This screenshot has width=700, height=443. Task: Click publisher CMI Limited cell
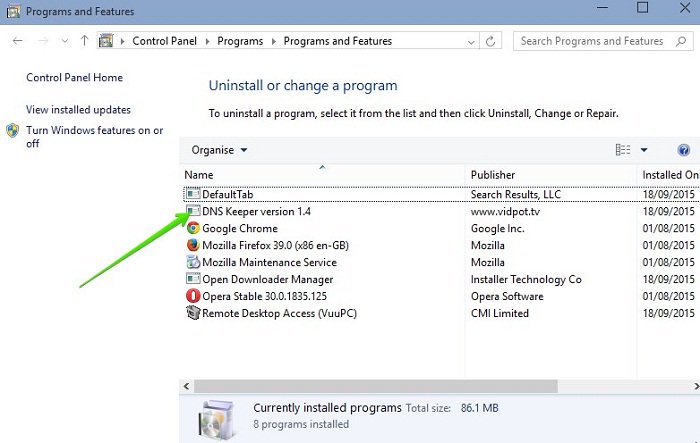[x=500, y=313]
